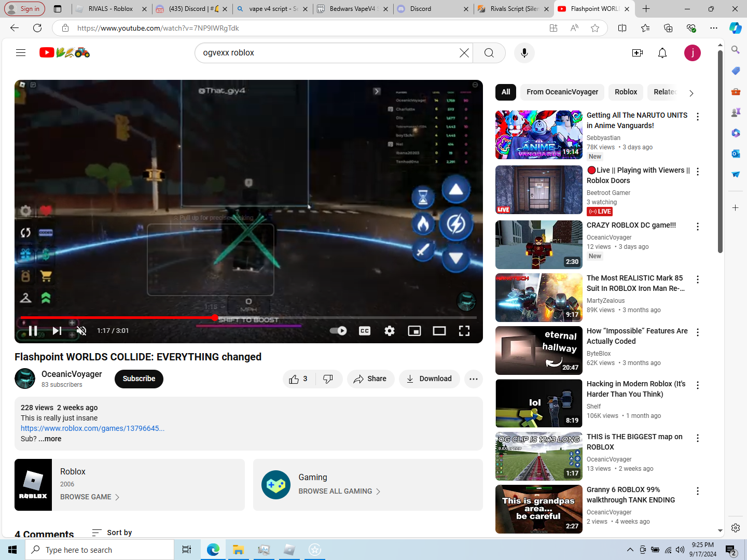Image resolution: width=747 pixels, height=560 pixels.
Task: Switch to miniplayer mode
Action: point(414,331)
